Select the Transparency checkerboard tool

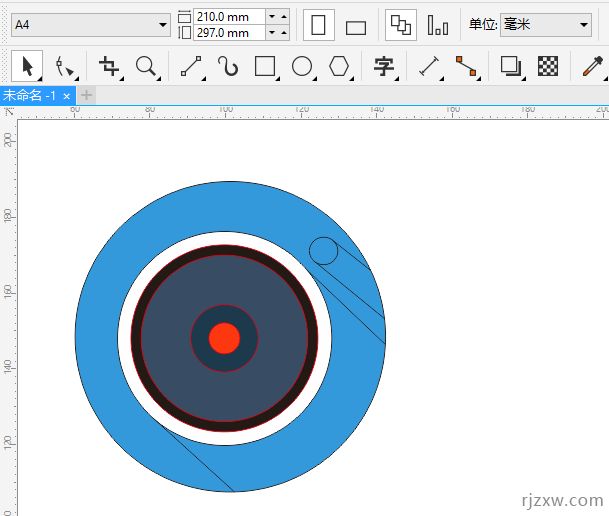548,67
